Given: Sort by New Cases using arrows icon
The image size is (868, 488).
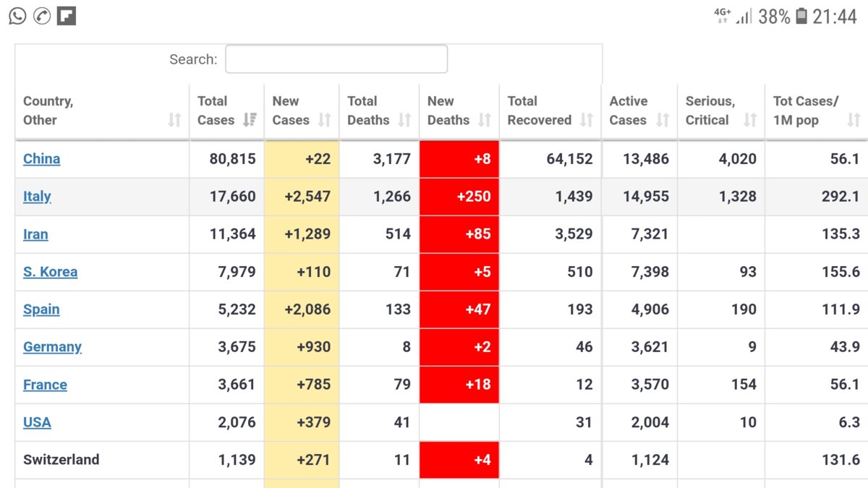Looking at the screenshot, I should tap(325, 120).
